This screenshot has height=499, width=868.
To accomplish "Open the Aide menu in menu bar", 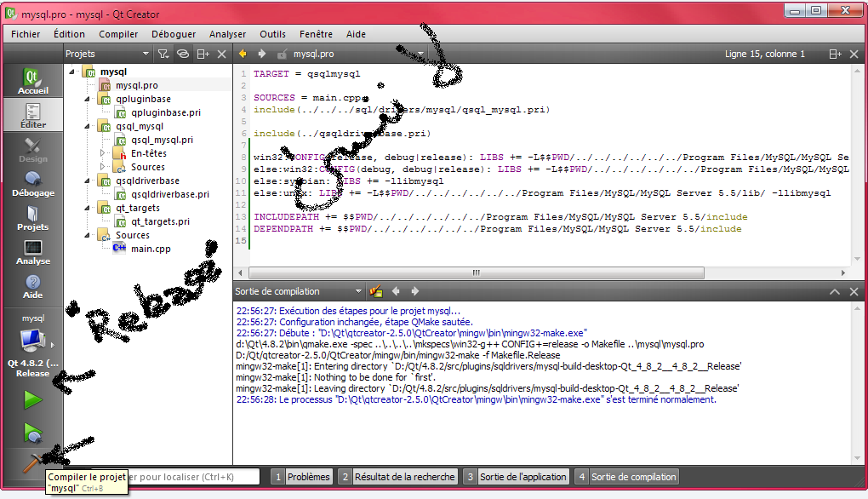I will tap(356, 34).
